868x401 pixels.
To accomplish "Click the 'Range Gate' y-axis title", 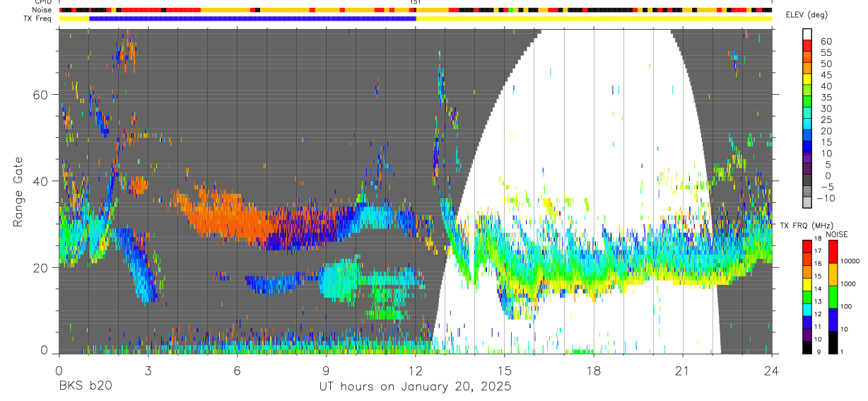I will pyautogui.click(x=19, y=191).
